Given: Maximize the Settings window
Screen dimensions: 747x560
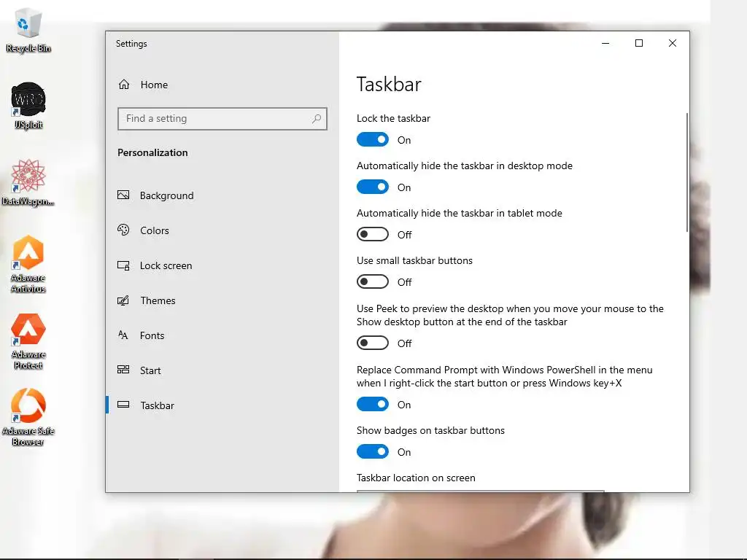Looking at the screenshot, I should 639,43.
